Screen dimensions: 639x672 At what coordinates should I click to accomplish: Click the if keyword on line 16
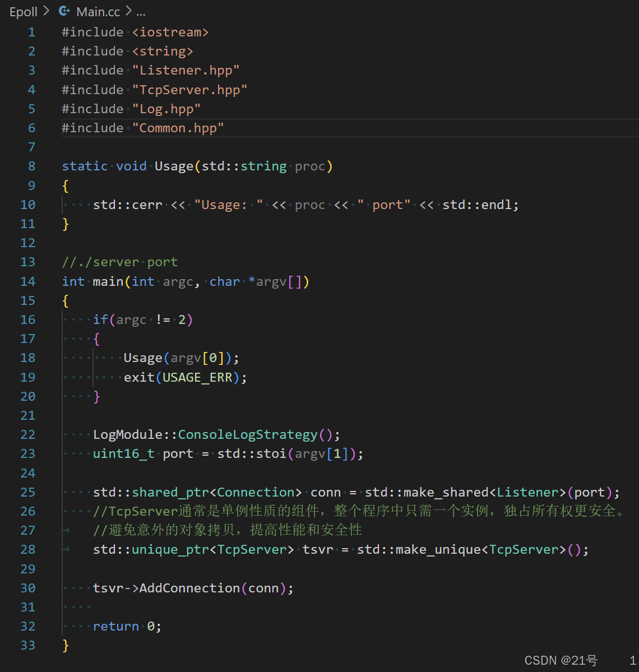[x=100, y=319]
